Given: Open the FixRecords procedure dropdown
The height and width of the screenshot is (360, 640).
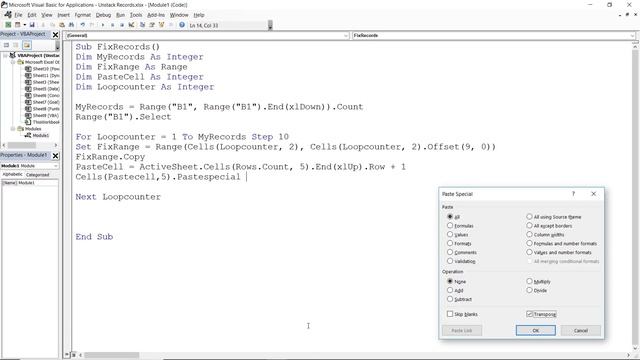Looking at the screenshot, I should (632, 36).
